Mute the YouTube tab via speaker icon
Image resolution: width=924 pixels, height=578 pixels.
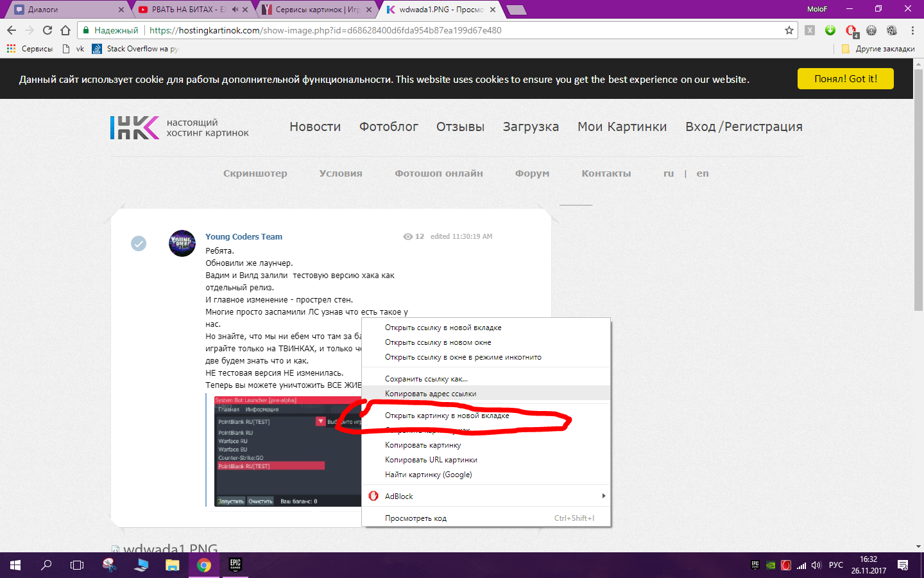[235, 10]
